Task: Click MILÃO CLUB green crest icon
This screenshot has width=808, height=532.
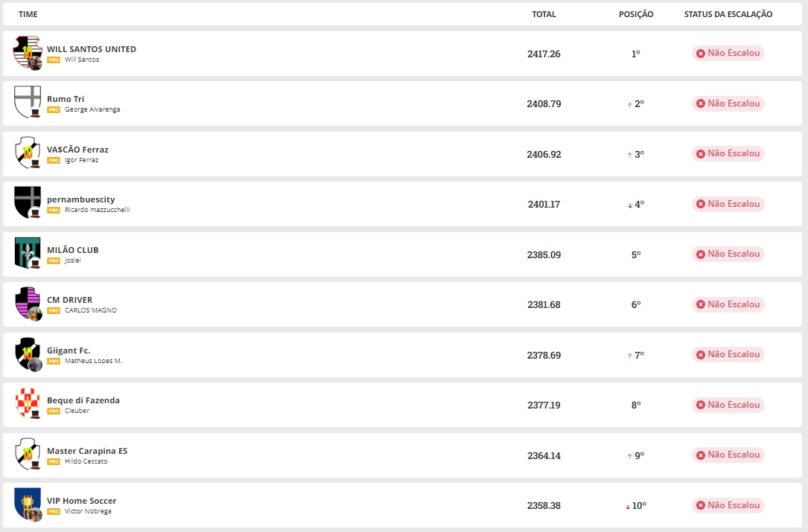Action: (28, 253)
